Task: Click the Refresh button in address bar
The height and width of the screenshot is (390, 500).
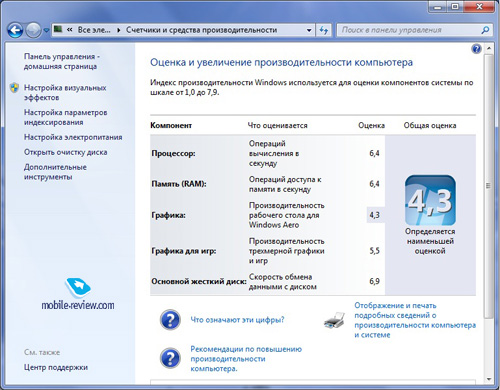Action: click(x=323, y=30)
